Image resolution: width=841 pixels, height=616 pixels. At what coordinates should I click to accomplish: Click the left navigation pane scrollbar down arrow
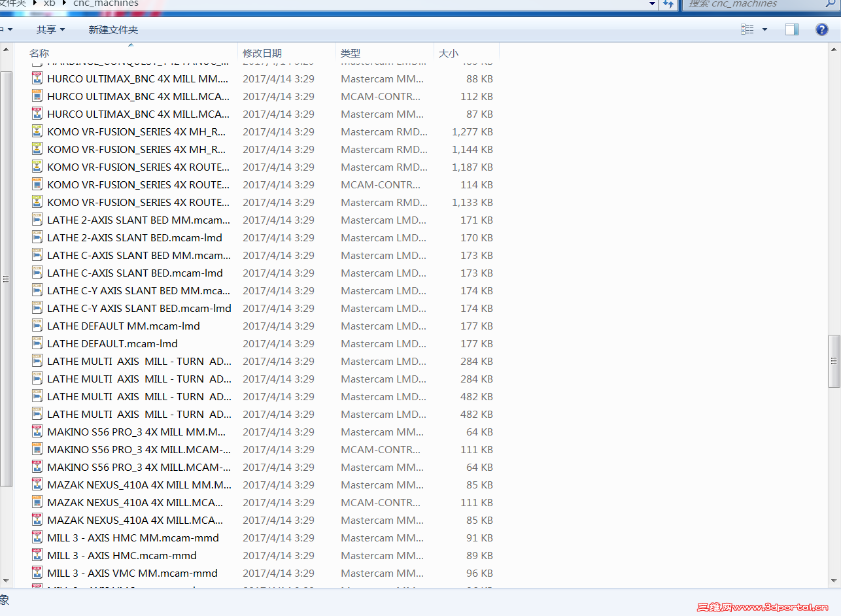pyautogui.click(x=6, y=581)
